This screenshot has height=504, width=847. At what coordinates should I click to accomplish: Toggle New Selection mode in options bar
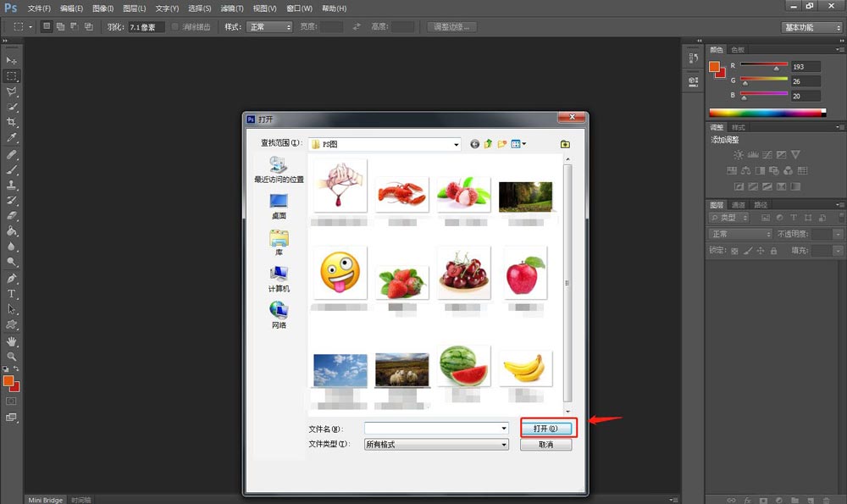click(x=47, y=26)
